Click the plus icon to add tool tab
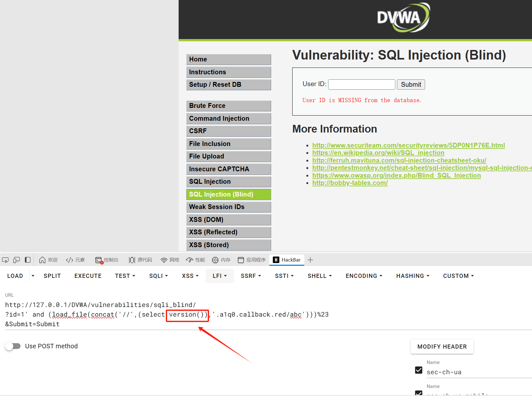532x396 pixels. [x=310, y=260]
